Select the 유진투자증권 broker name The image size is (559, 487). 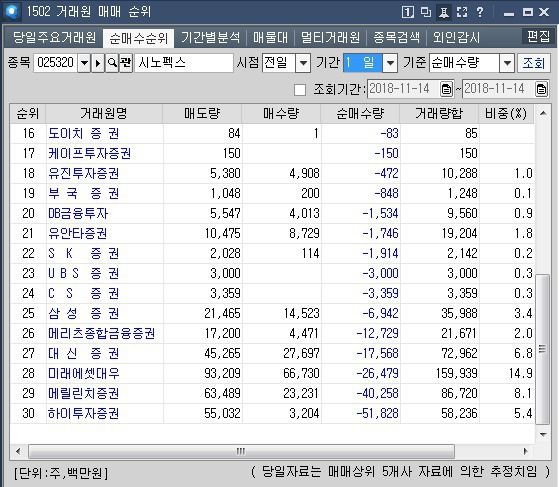(83, 174)
